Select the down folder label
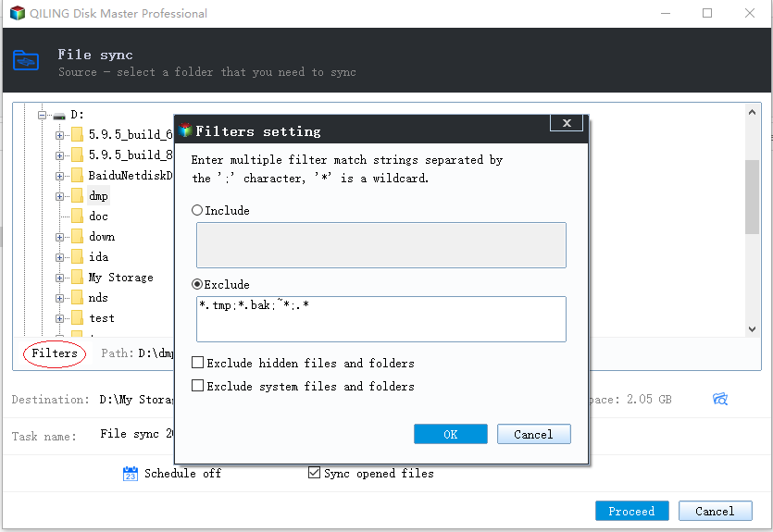This screenshot has width=773, height=532. 102,237
